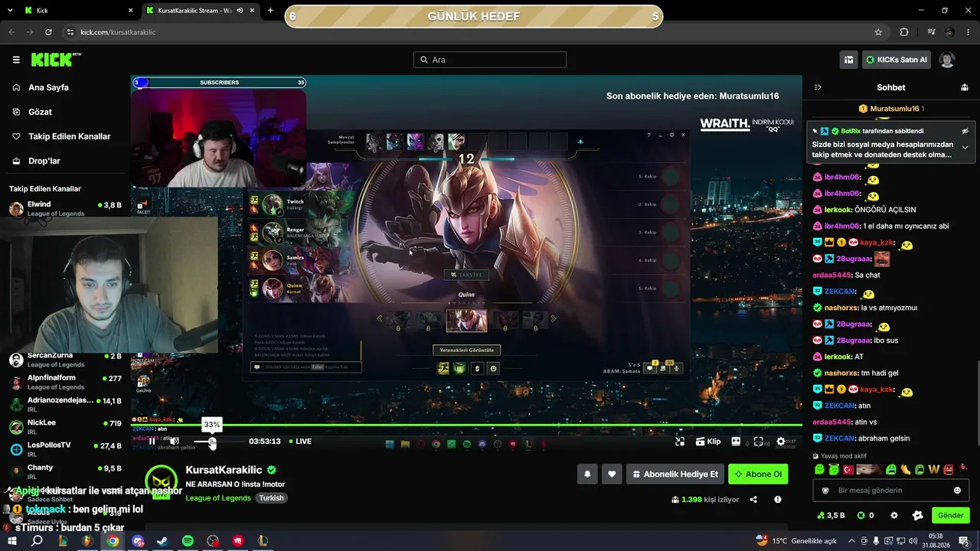Viewport: 980px width, 551px height.
Task: Switch to KursatKarakilic Stream tab
Action: pyautogui.click(x=199, y=11)
